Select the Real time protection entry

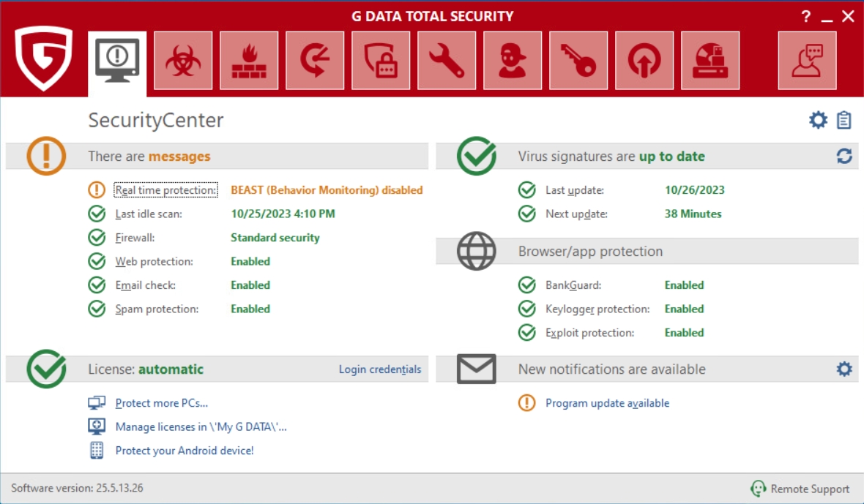166,190
